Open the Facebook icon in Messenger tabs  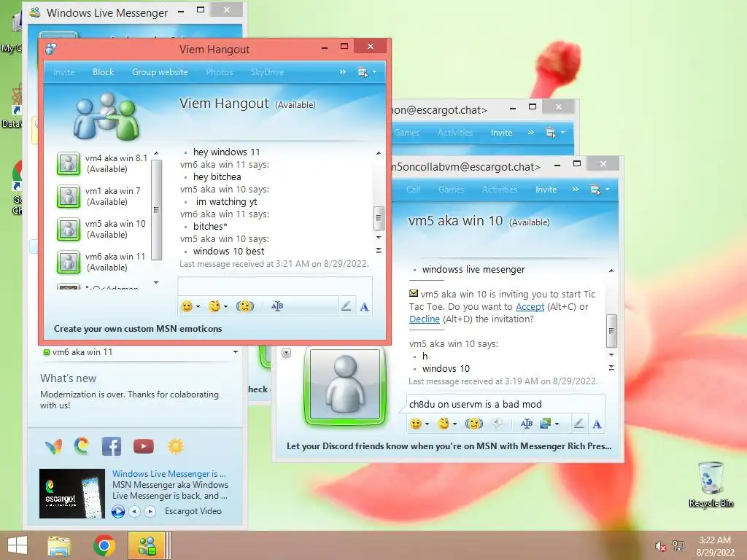point(112,446)
